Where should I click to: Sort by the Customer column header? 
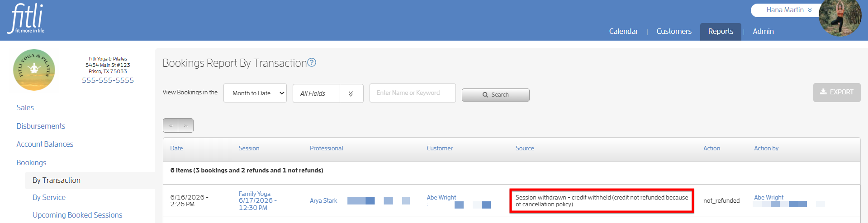pyautogui.click(x=440, y=148)
